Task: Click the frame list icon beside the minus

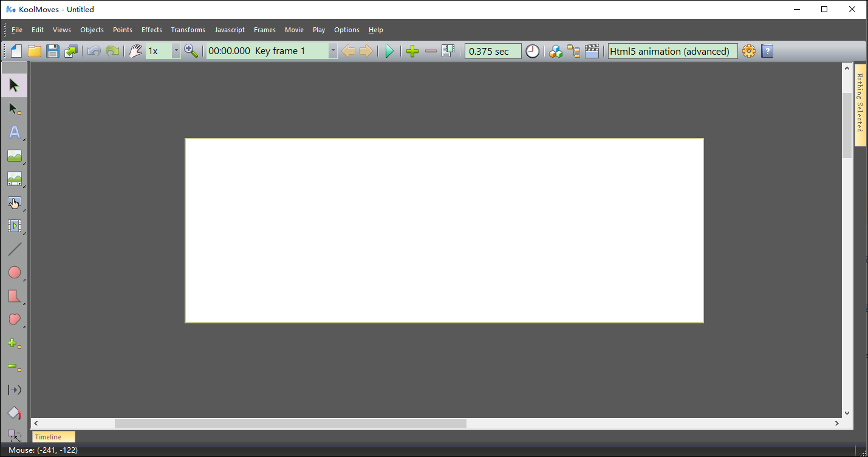Action: pyautogui.click(x=448, y=51)
